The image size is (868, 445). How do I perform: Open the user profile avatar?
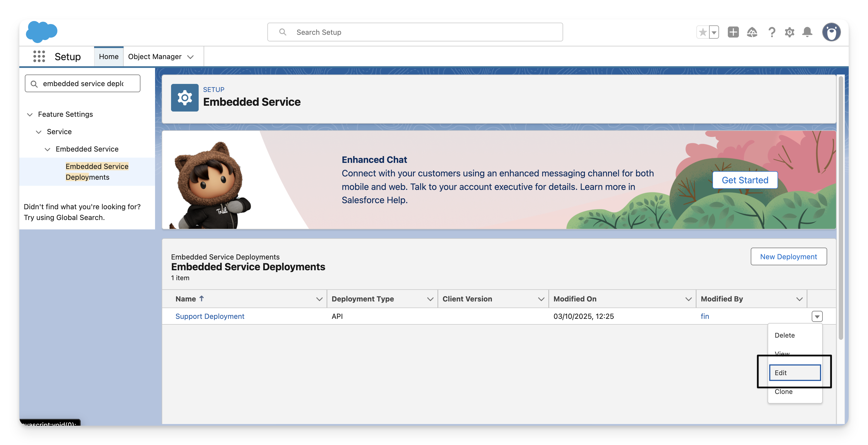click(x=831, y=32)
